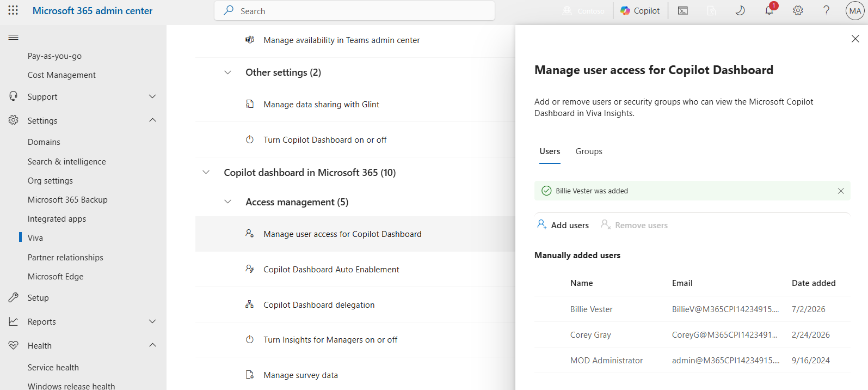Dismiss the Billie Vester was added message

click(x=841, y=191)
